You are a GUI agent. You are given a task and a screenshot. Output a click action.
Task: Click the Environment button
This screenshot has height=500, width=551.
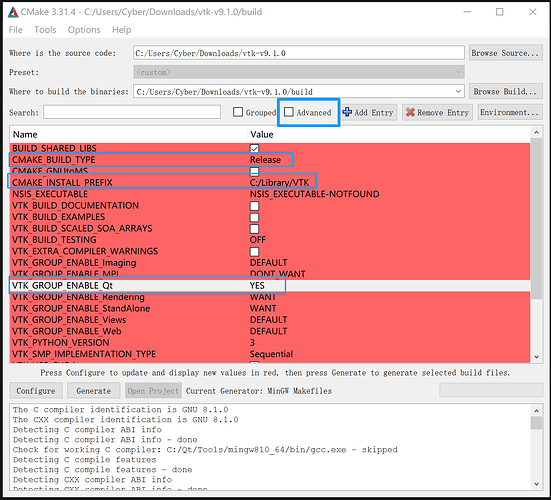click(510, 112)
